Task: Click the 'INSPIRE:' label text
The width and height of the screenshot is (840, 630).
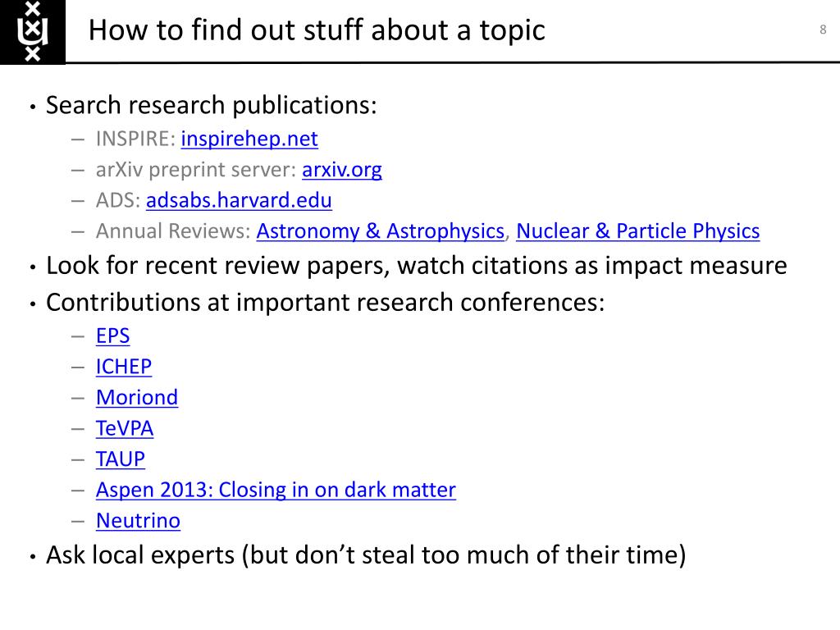Action: coord(135,139)
